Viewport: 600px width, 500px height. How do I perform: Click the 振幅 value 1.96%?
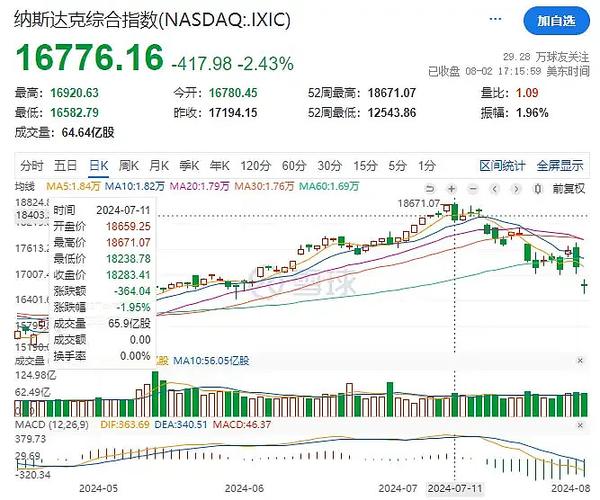(532, 113)
